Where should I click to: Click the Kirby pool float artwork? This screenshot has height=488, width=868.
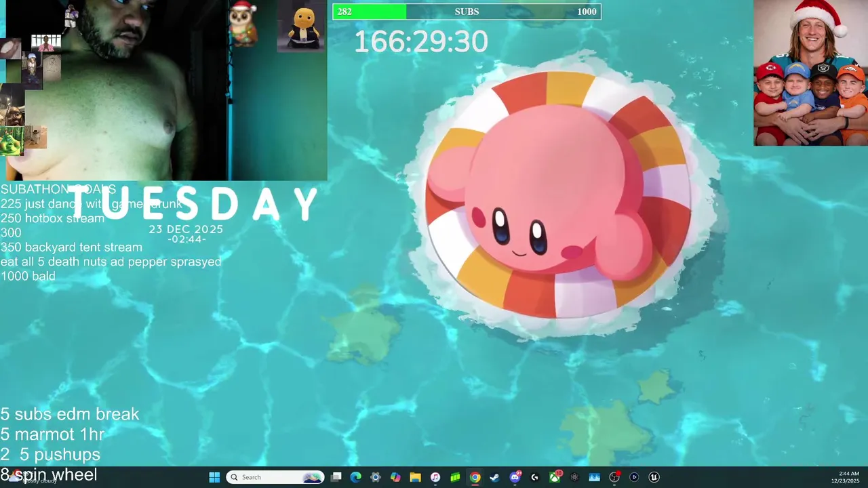(559, 197)
